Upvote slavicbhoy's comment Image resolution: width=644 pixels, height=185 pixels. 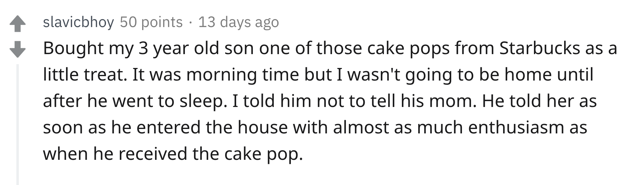(17, 24)
